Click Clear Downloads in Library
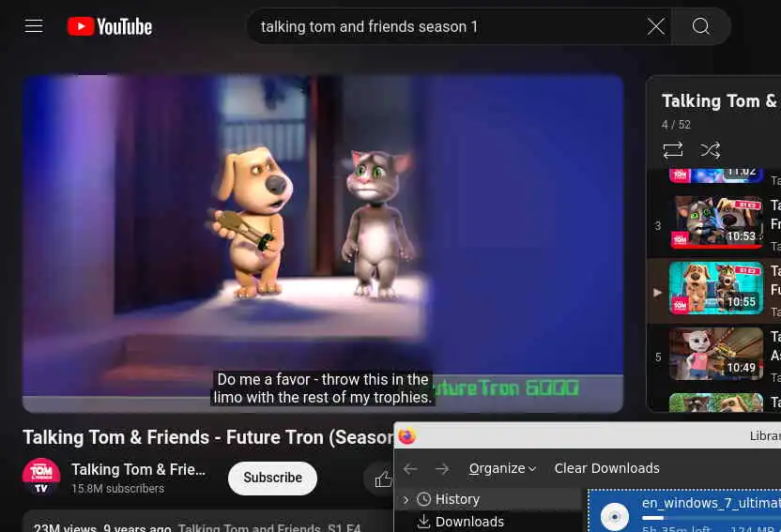 [x=606, y=468]
